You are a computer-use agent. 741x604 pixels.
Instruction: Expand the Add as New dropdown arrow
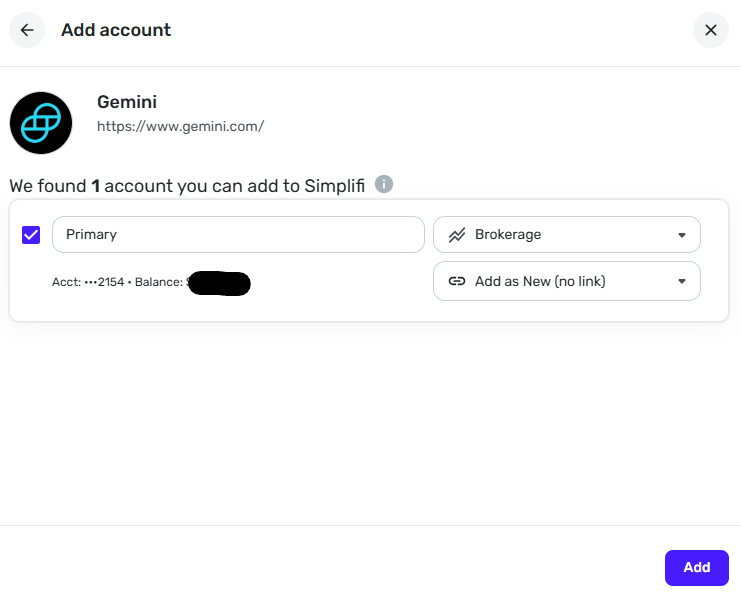click(x=682, y=281)
